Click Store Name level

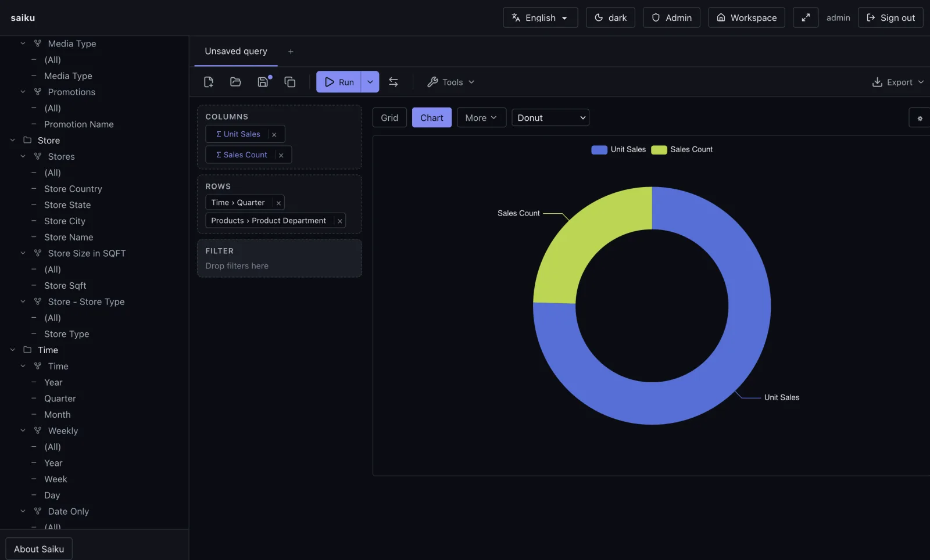(x=69, y=237)
